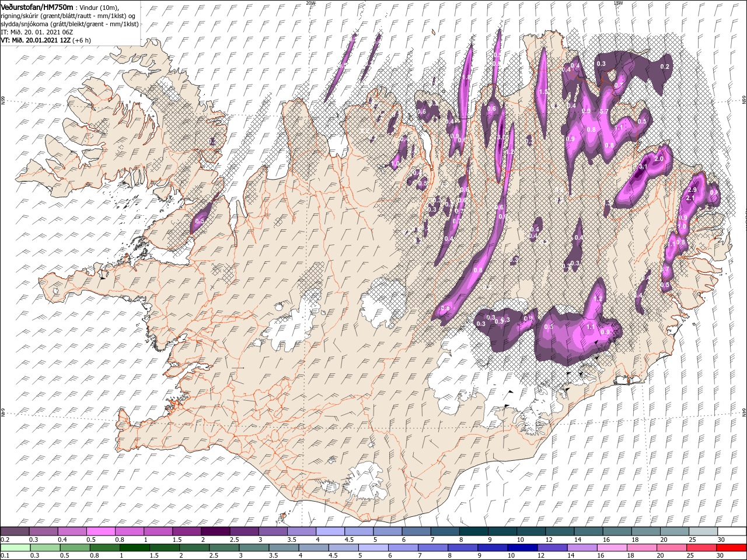747x560 pixels.
Task: Click the 'Veðurstofan/HM750m' title text
Action: tap(37, 6)
